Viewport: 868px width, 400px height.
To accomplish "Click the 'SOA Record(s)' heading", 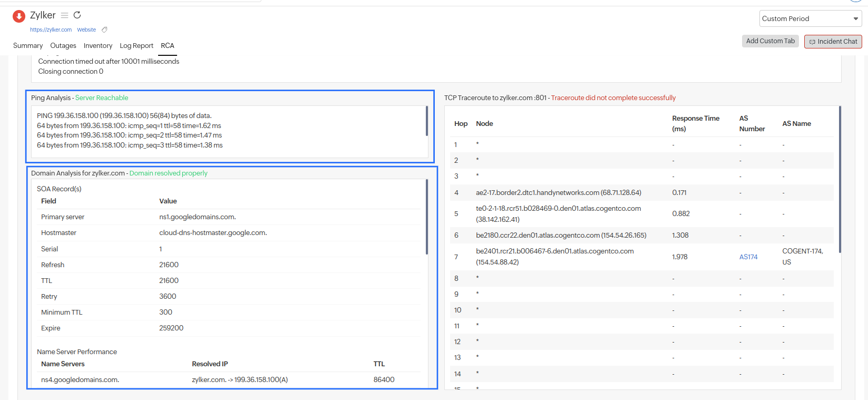I will click(59, 189).
